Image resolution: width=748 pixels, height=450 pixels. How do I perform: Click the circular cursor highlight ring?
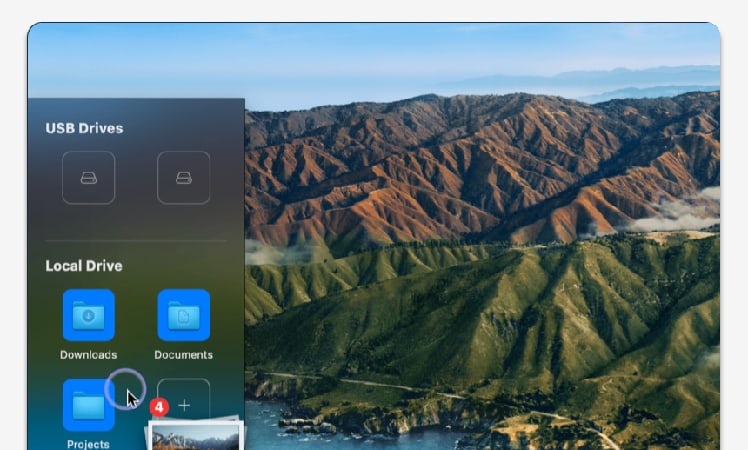click(x=124, y=385)
